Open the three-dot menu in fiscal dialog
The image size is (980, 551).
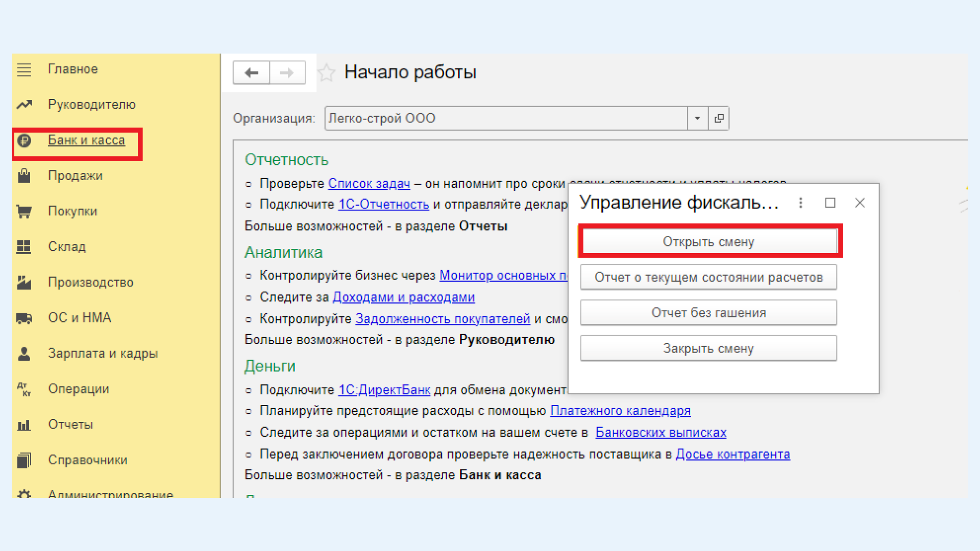800,203
